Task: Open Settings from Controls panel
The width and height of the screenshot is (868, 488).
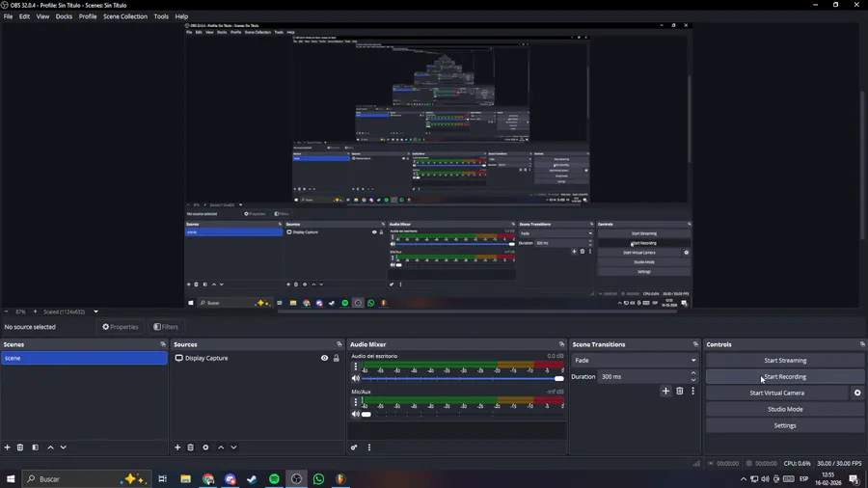Action: click(785, 425)
